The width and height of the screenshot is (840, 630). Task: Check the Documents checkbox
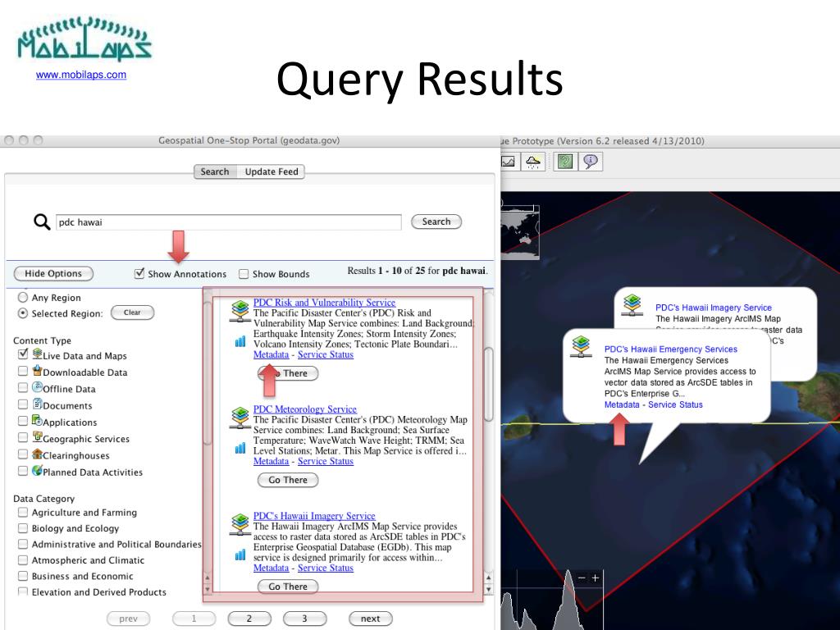[22, 404]
